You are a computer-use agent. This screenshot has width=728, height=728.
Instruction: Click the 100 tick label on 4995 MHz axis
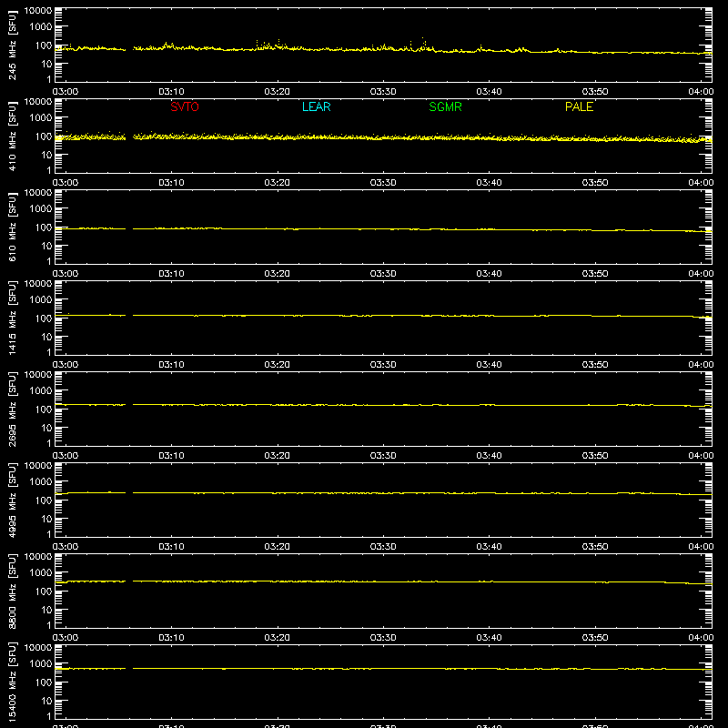tap(44, 500)
